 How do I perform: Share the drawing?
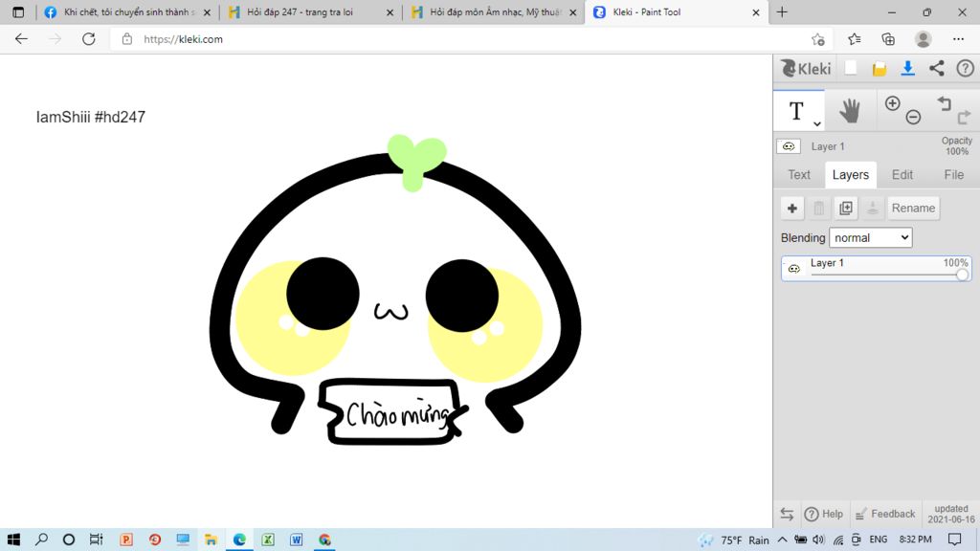click(x=936, y=69)
